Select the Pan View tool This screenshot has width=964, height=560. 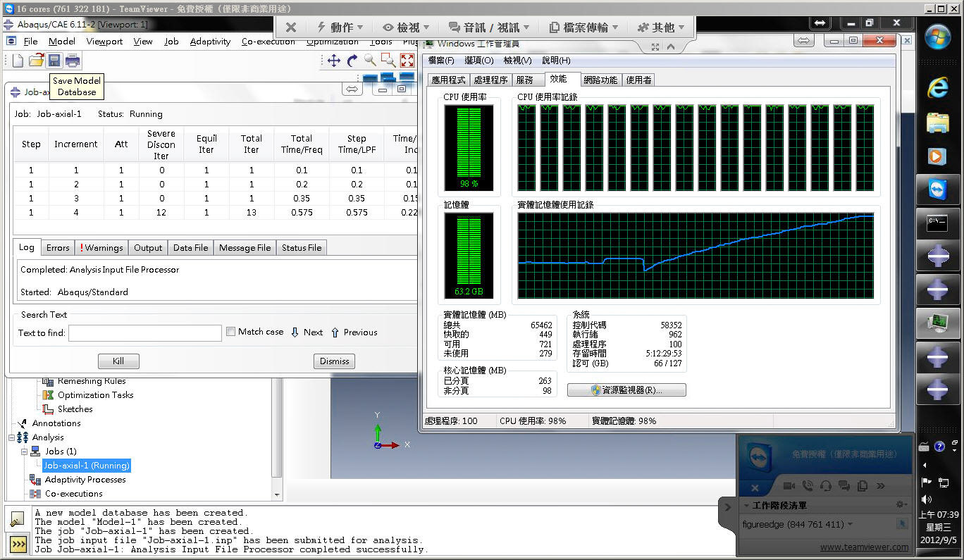(334, 61)
